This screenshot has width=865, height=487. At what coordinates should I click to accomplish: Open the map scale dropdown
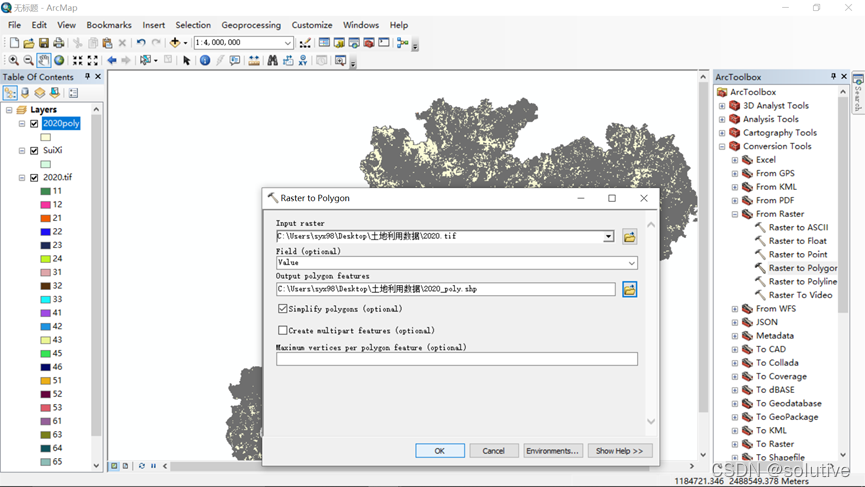[x=287, y=42]
